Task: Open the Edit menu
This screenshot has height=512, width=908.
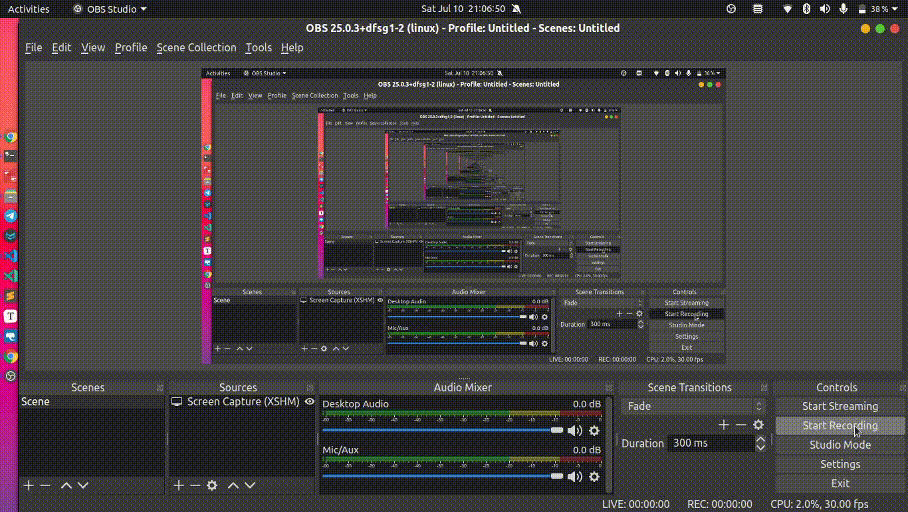Action: [61, 47]
